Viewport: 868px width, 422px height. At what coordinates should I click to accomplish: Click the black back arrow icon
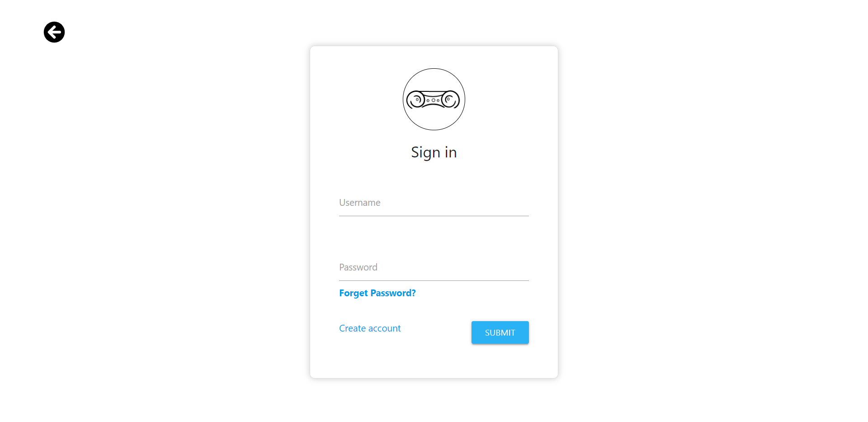coord(54,32)
